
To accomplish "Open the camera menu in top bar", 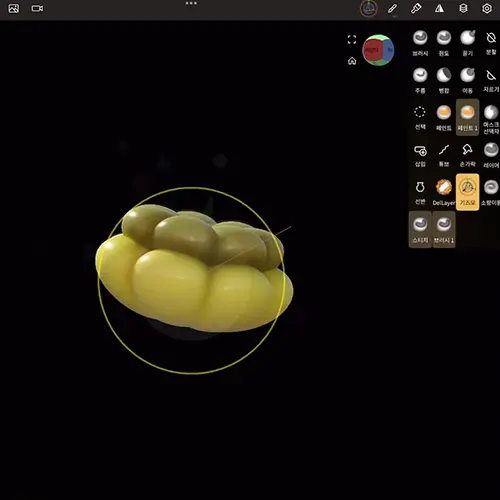I will [x=37, y=8].
